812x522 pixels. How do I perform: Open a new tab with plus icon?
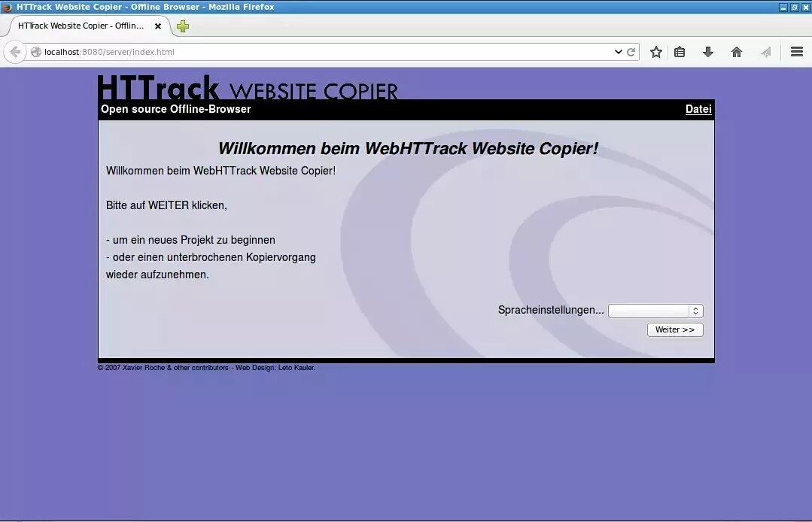(x=182, y=26)
